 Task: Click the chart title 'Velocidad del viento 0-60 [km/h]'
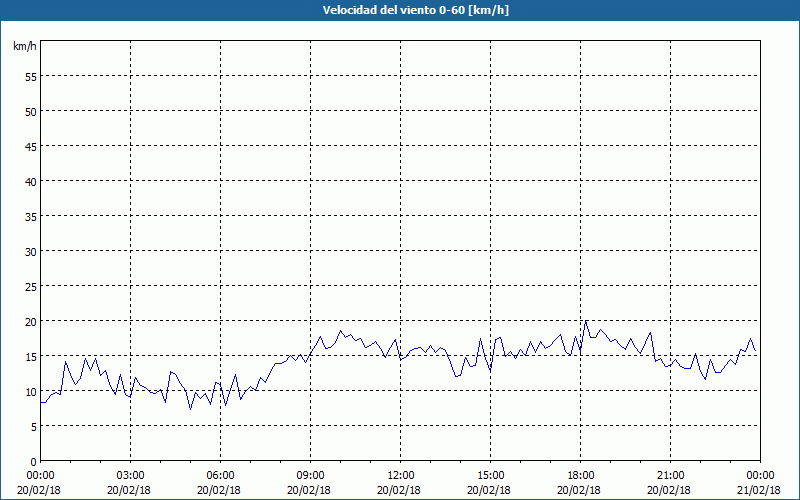[415, 10]
